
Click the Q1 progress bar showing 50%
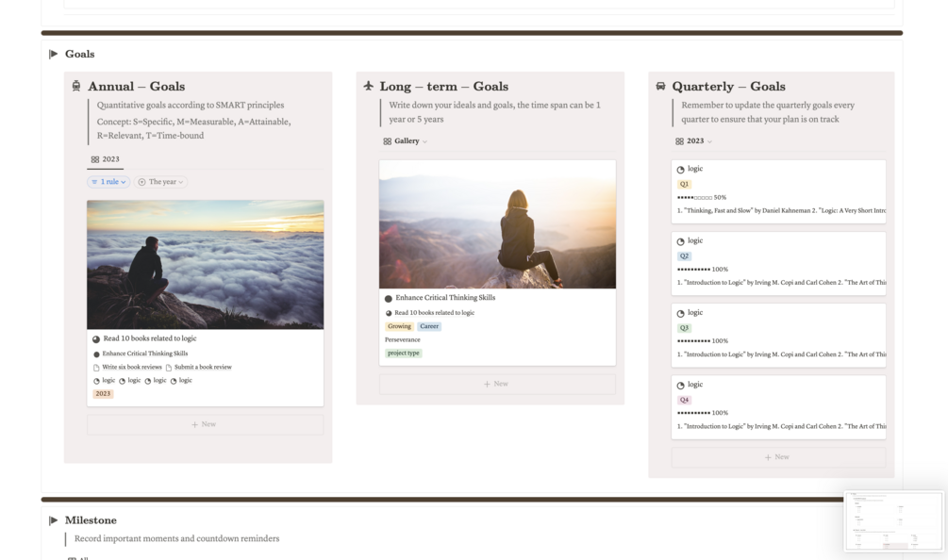701,198
